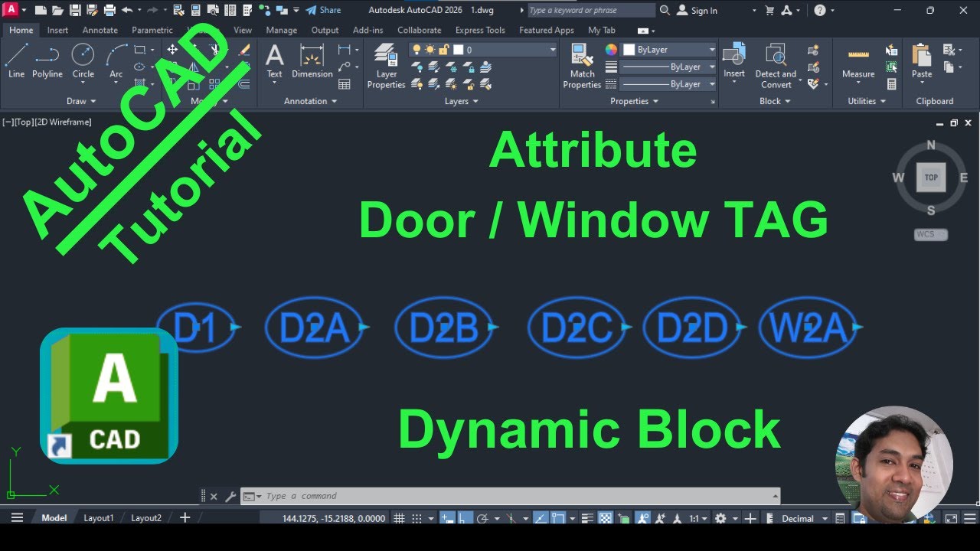
Task: Select the Arc tool
Action: [x=116, y=61]
